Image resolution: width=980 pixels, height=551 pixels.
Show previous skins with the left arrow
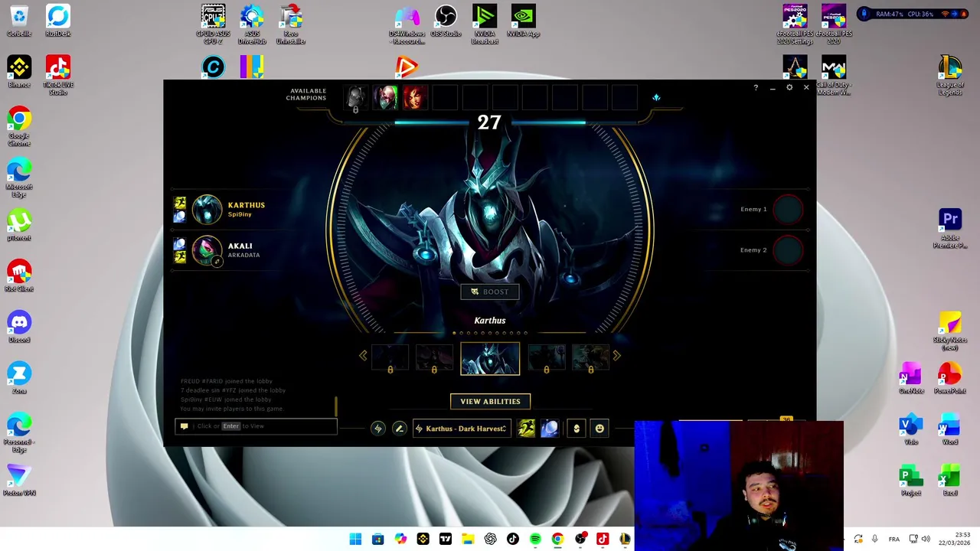click(x=363, y=356)
